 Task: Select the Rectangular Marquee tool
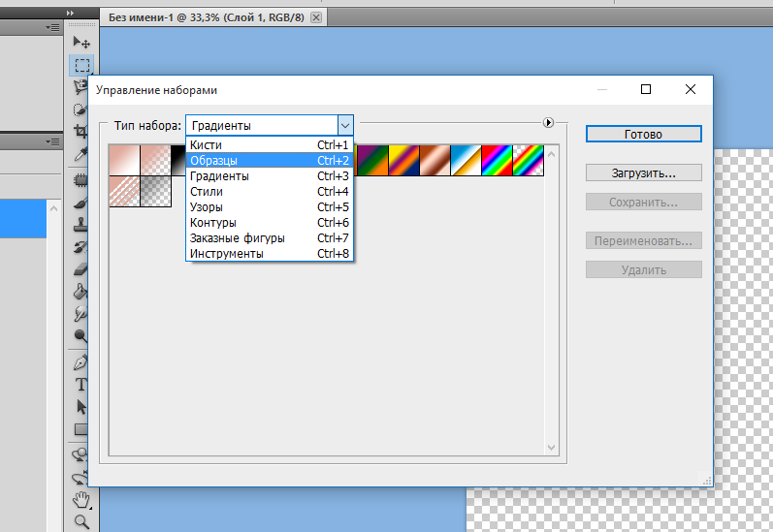pos(81,65)
